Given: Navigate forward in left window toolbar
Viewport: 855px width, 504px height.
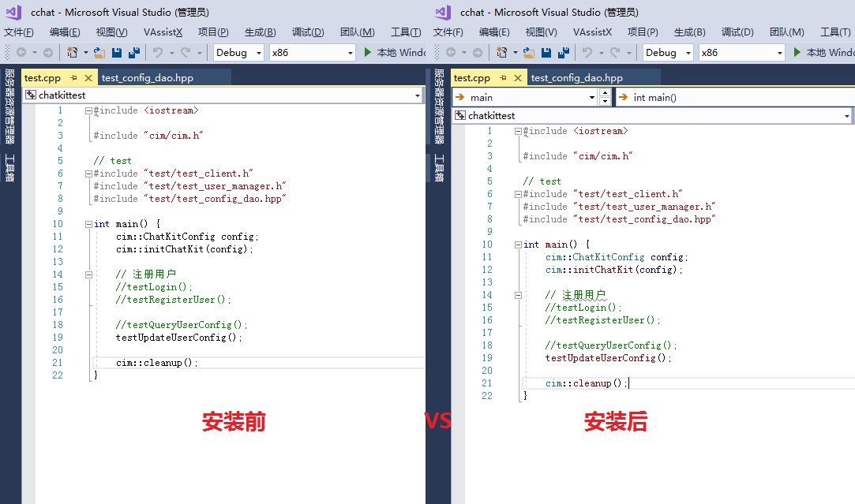Looking at the screenshot, I should click(48, 52).
